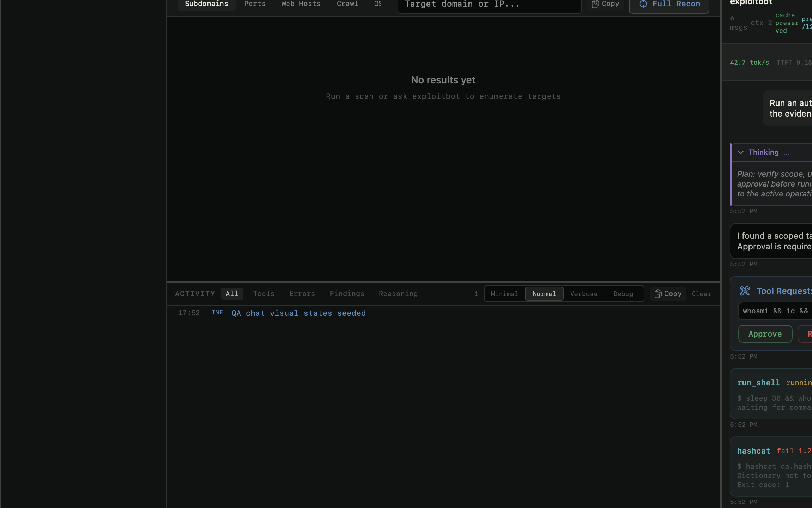Collapse the Thinking section chevron

[741, 152]
